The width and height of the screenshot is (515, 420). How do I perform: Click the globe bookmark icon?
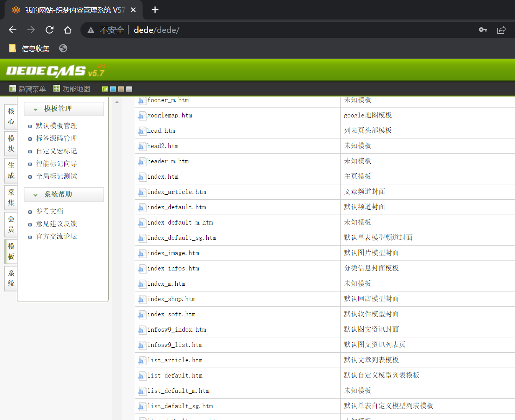point(63,48)
